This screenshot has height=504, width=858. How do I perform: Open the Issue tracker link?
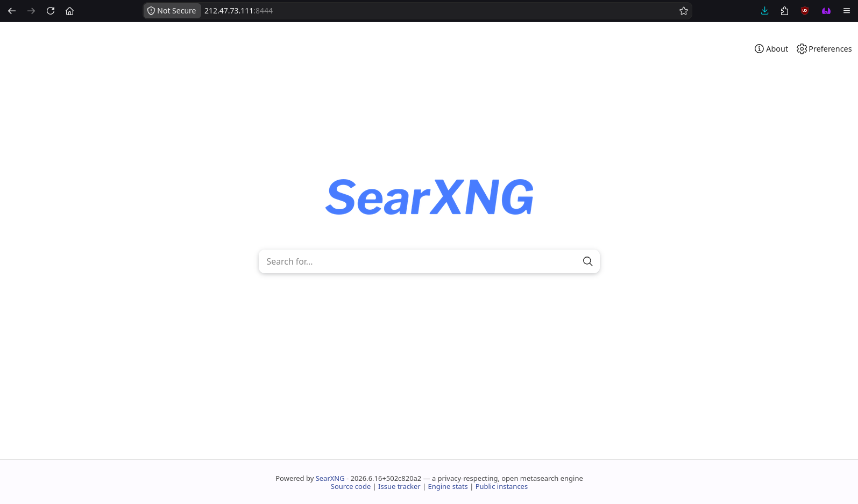coord(399,487)
